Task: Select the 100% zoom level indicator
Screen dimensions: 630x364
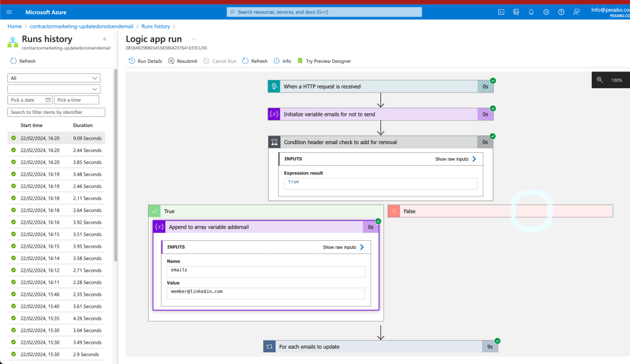Action: point(616,80)
